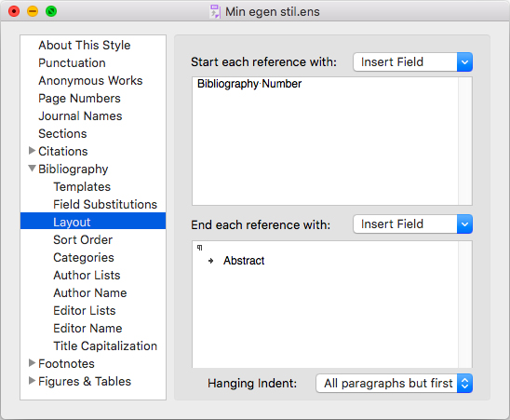Open the Title Capitalization panel

coord(105,345)
